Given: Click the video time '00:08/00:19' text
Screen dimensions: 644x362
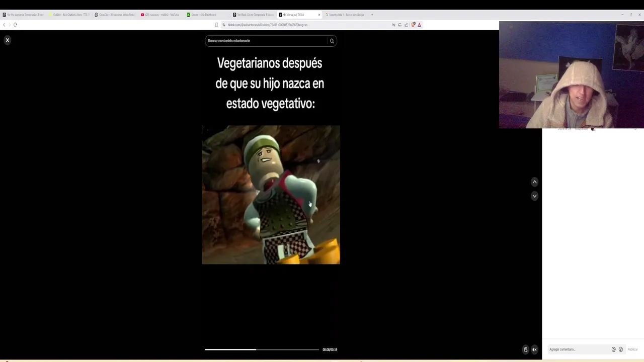Looking at the screenshot, I should 330,349.
